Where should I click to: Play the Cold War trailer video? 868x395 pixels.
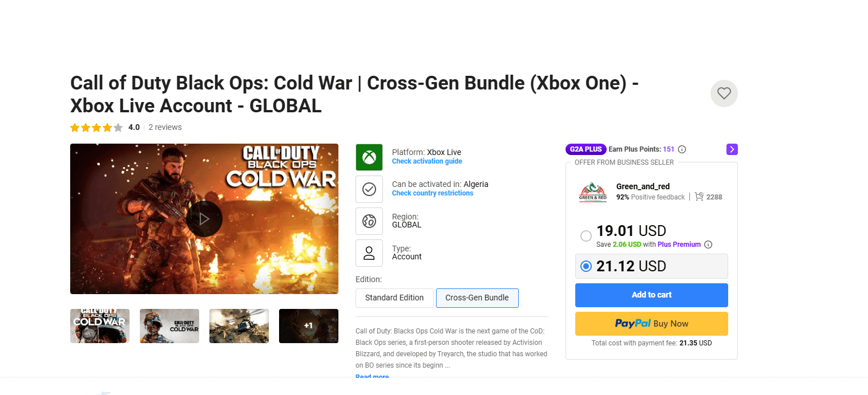pos(204,219)
